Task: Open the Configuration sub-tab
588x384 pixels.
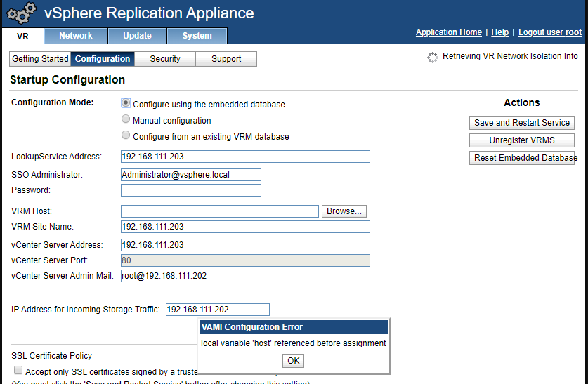Action: point(103,59)
